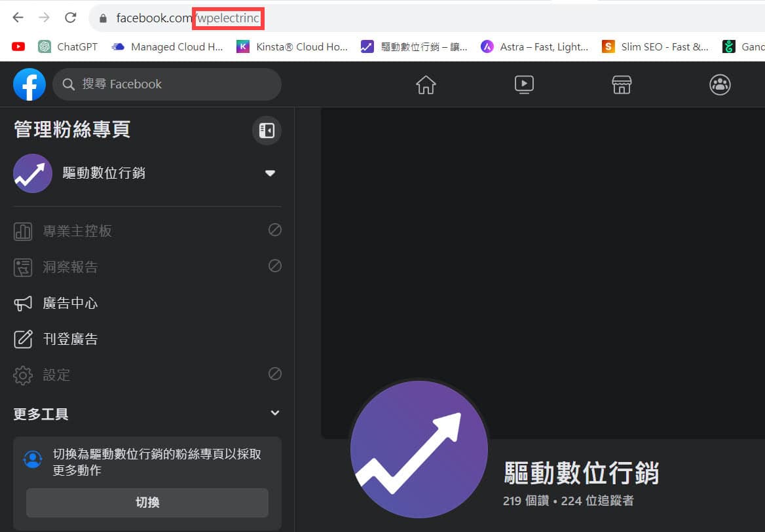Image resolution: width=765 pixels, height=532 pixels.
Task: Click the Facebook logo icon
Action: pos(29,84)
